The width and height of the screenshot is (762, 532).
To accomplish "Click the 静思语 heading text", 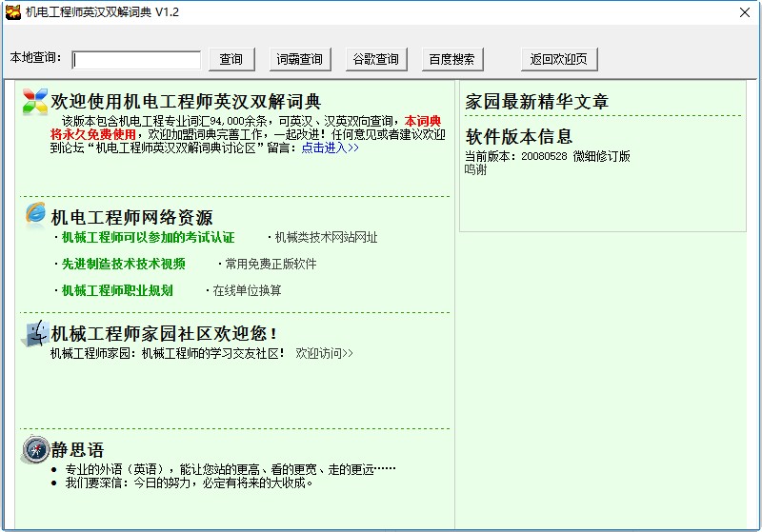I will (77, 449).
